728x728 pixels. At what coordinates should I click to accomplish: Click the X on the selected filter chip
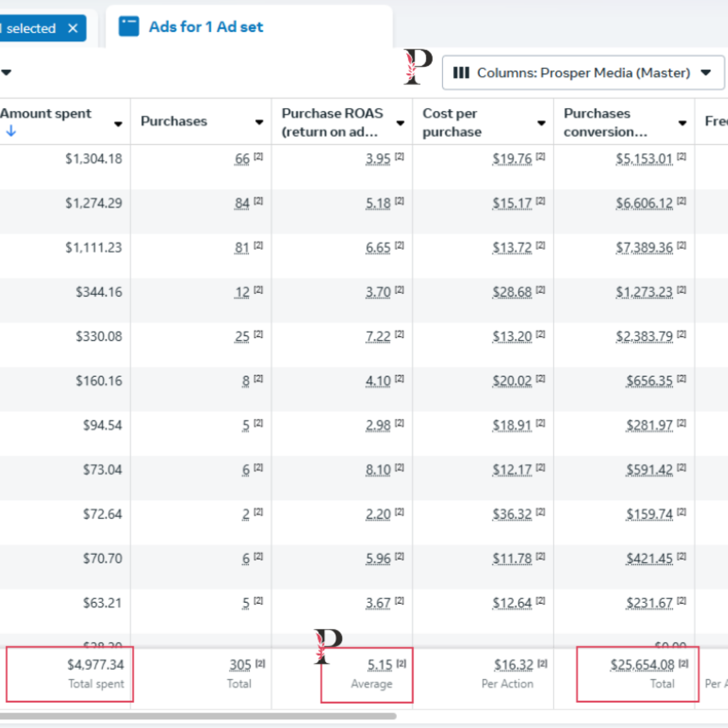pyautogui.click(x=73, y=28)
